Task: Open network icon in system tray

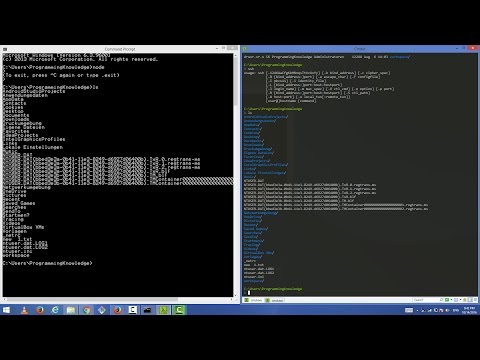Action: tap(430, 310)
